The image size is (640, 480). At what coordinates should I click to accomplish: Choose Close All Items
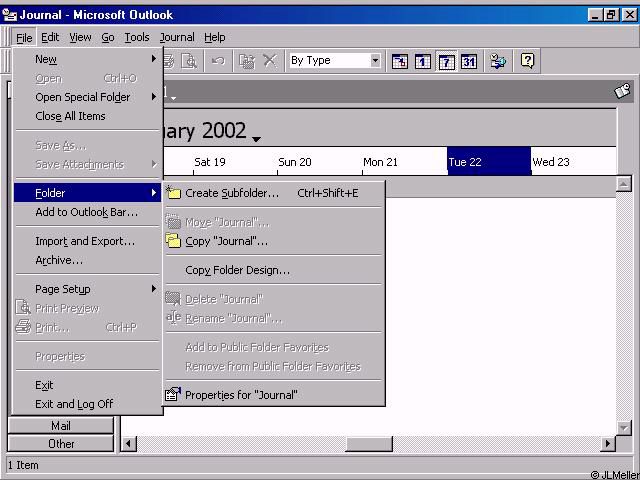87,116
